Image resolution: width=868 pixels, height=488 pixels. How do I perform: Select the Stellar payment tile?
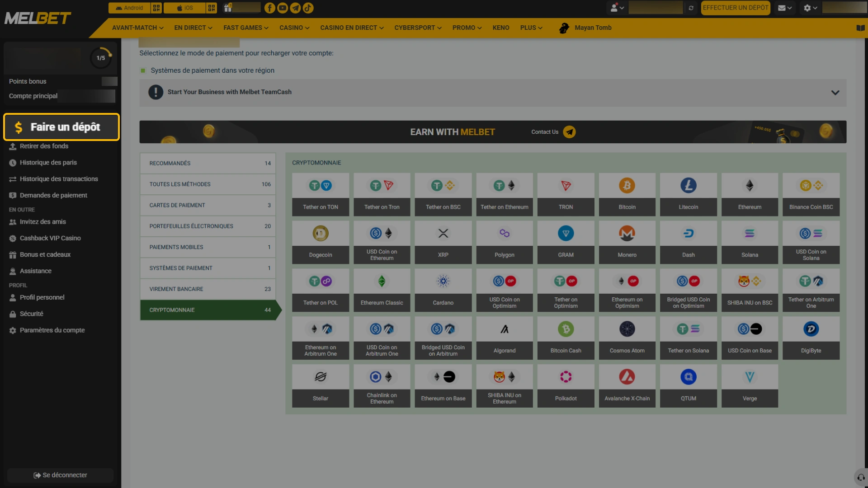[x=321, y=386]
